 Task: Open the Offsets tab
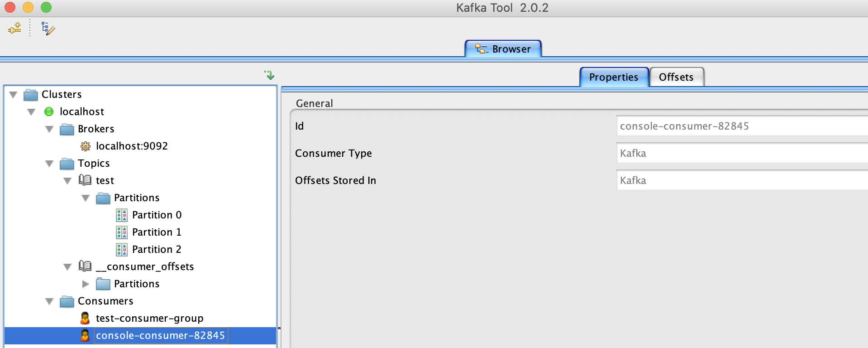tap(676, 77)
